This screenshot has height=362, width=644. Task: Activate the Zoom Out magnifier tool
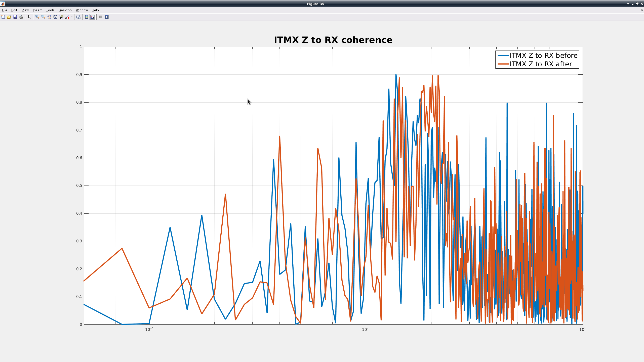pos(43,17)
